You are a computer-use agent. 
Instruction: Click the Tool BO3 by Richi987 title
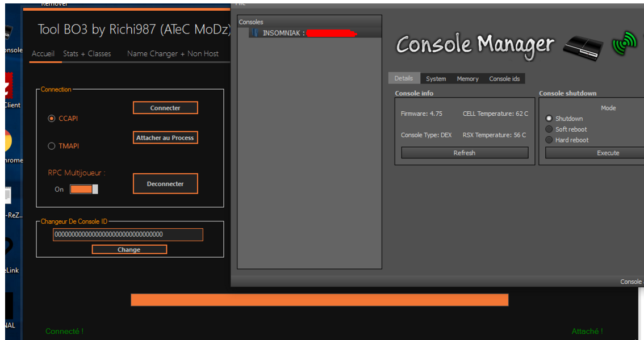(x=134, y=29)
